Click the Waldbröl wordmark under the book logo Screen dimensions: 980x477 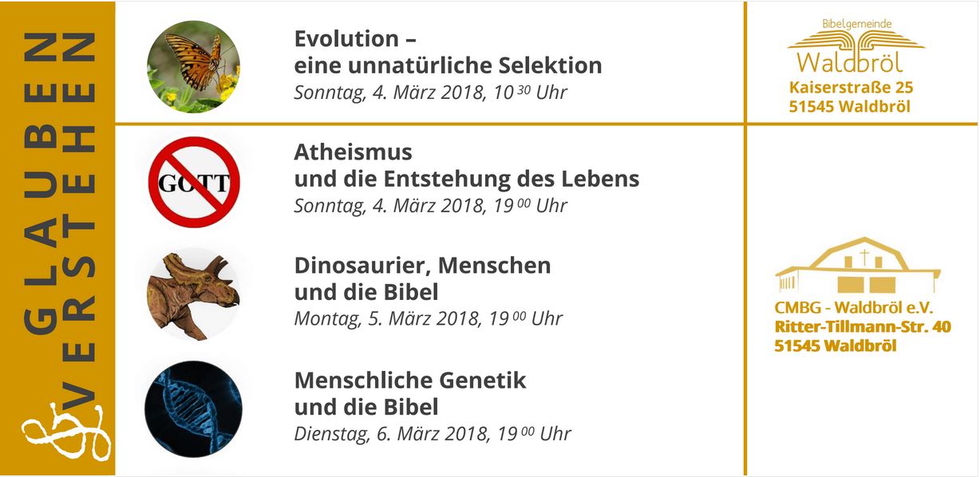point(850,62)
